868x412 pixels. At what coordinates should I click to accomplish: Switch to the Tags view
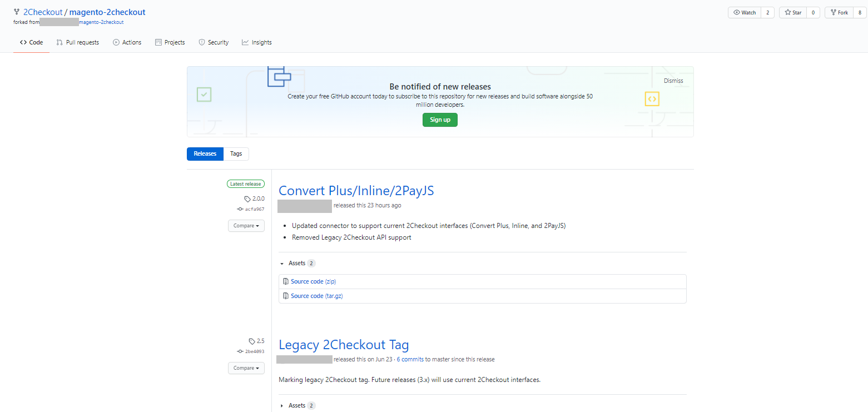tap(236, 153)
